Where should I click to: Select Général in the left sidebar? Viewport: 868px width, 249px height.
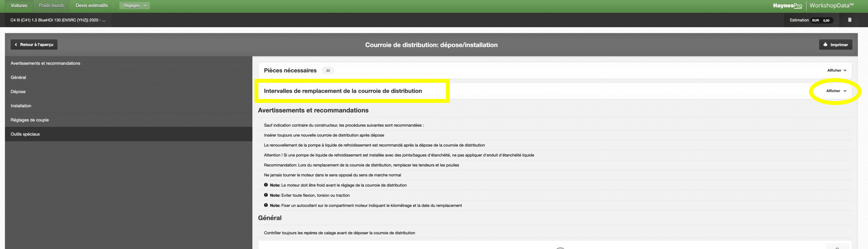coord(18,77)
